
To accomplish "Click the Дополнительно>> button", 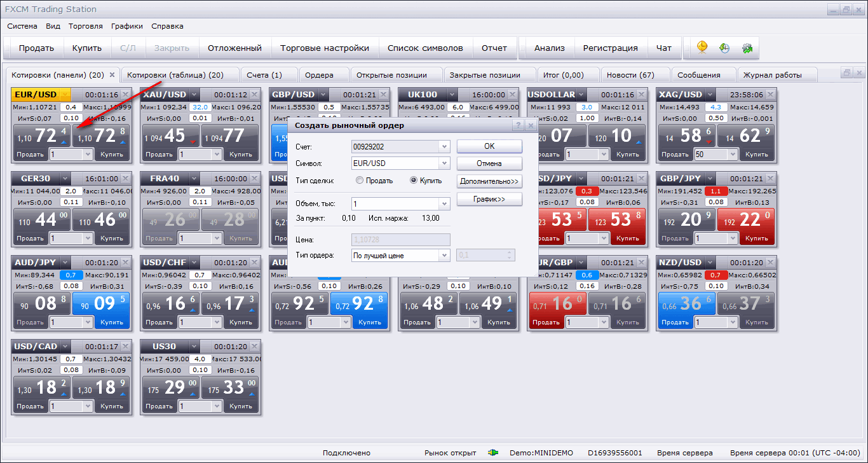I will coord(489,182).
